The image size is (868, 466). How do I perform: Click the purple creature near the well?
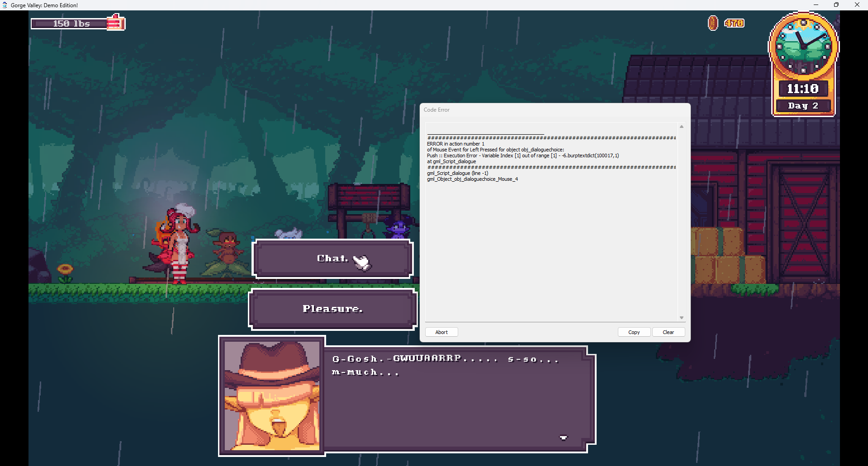398,228
